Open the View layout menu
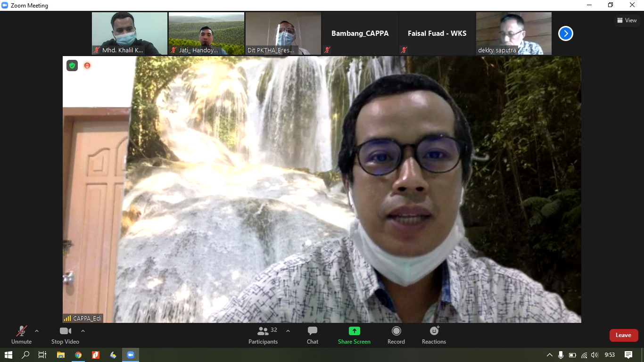The image size is (644, 362). point(627,20)
